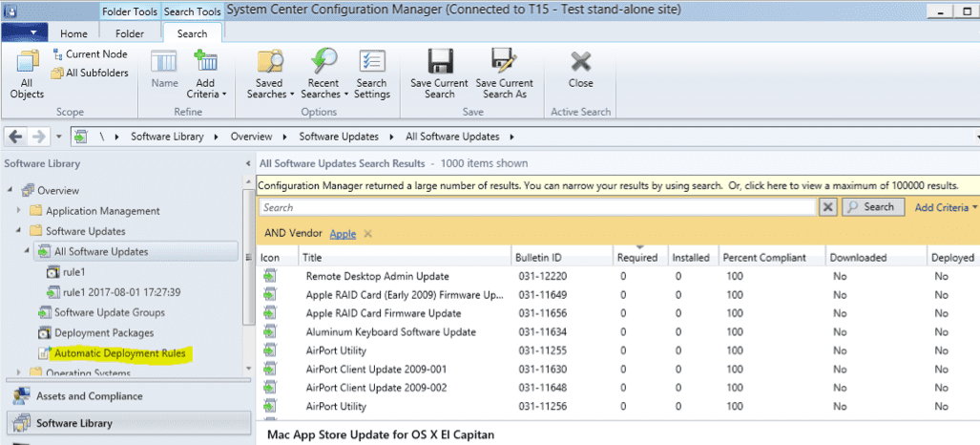Click the navigation tree scrollbar thumb
The height and width of the screenshot is (445, 980).
pos(249,255)
